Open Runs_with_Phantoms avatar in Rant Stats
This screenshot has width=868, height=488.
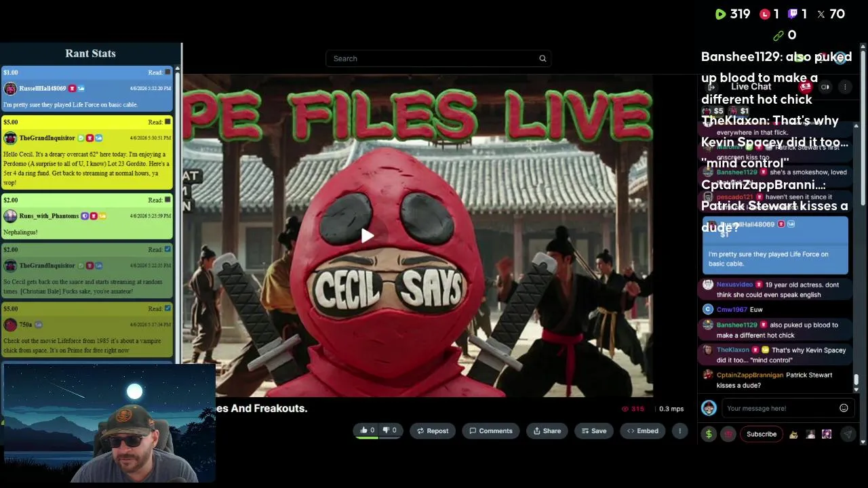click(x=10, y=216)
